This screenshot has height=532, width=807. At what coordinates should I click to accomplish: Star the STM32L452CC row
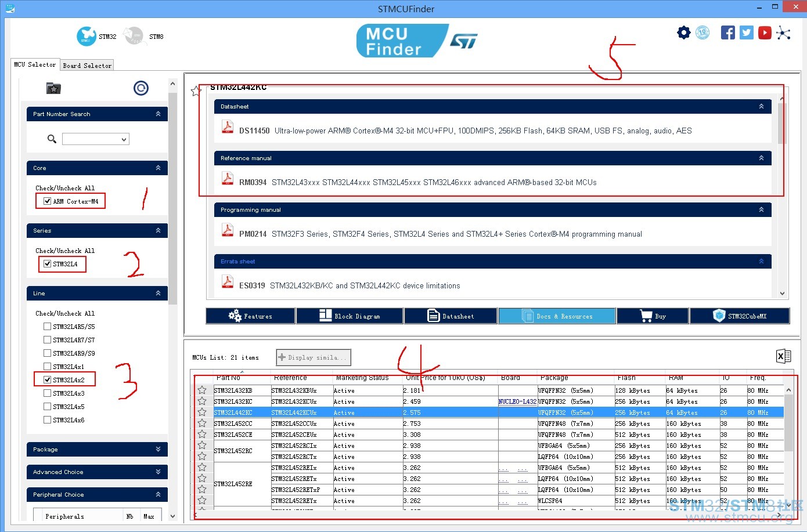[x=202, y=423]
